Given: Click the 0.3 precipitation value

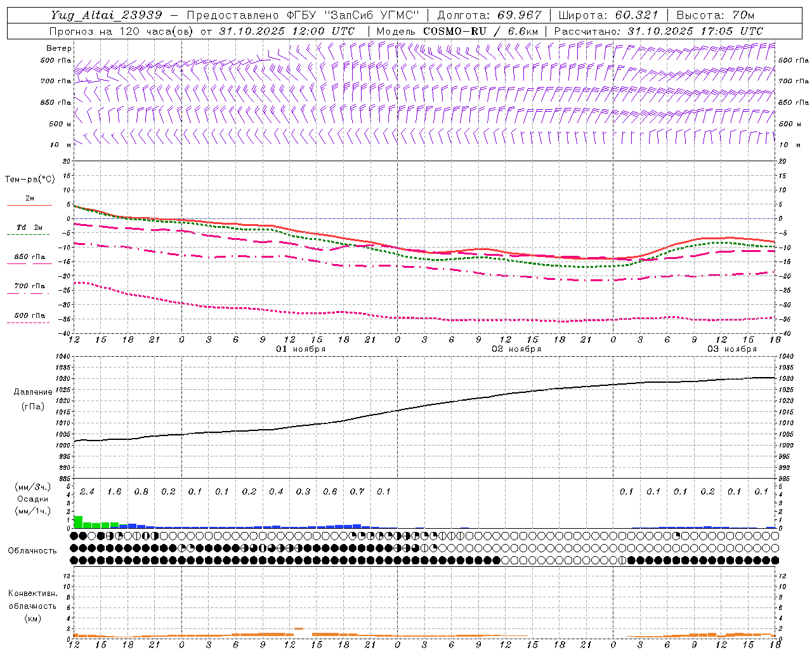Looking at the screenshot, I should tap(303, 492).
